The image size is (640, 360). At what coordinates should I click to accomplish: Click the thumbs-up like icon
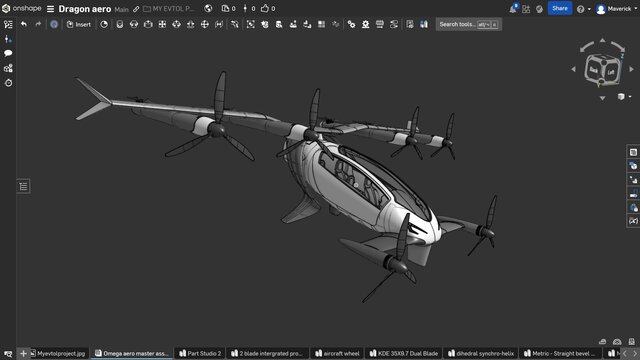coord(265,8)
